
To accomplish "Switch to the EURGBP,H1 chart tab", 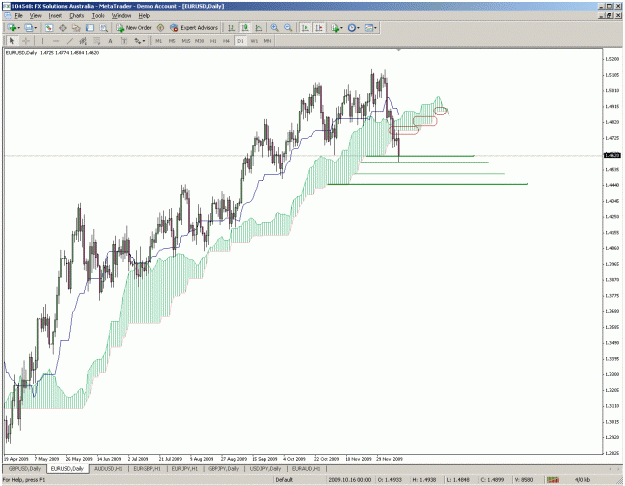I will [x=147, y=468].
